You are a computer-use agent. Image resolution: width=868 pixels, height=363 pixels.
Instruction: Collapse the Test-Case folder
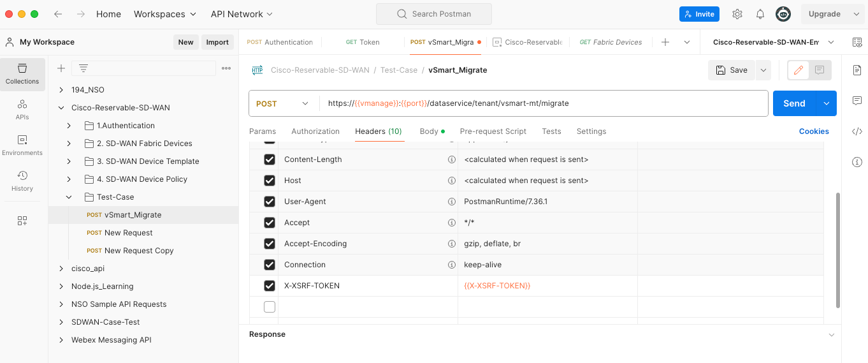[x=69, y=197]
